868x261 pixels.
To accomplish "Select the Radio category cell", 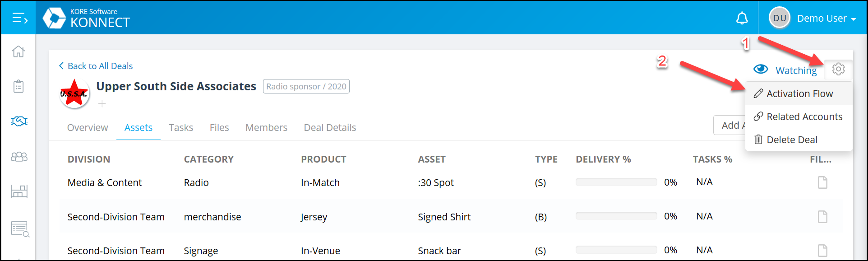I will [x=196, y=182].
